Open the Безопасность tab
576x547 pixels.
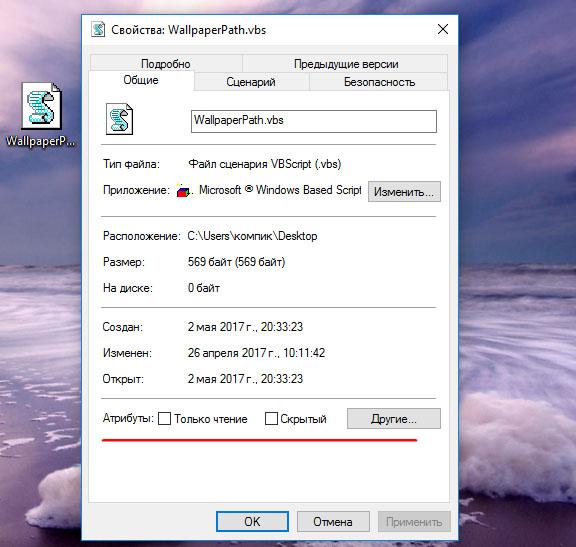pyautogui.click(x=379, y=82)
